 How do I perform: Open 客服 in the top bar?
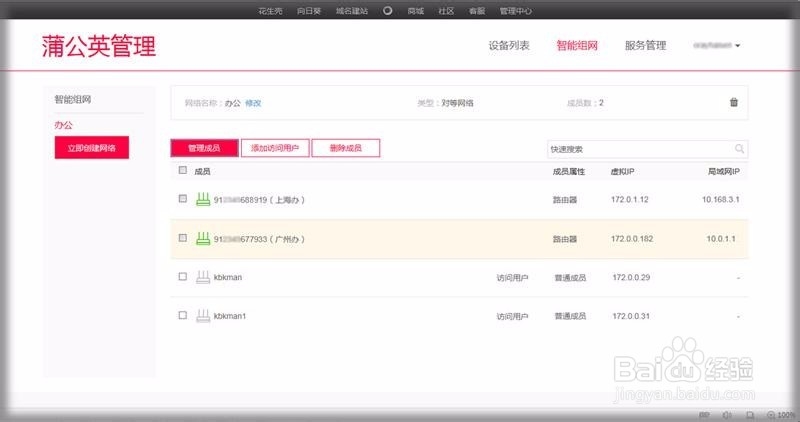point(477,11)
